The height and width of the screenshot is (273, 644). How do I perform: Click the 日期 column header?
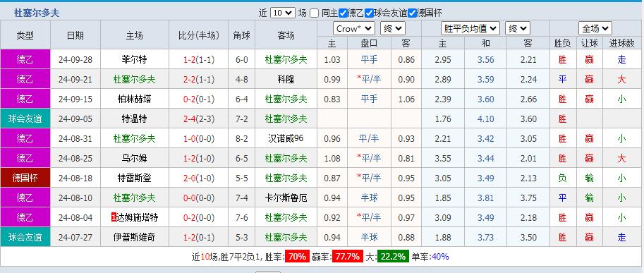[75, 35]
